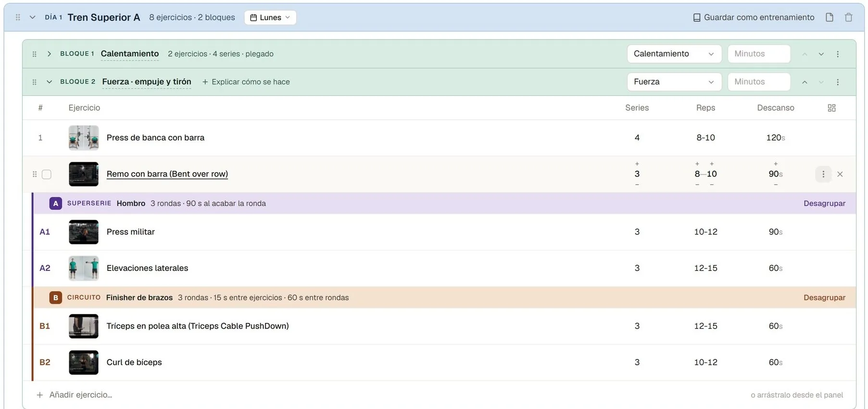
Task: Click Añadir ejercicio
Action: pos(75,395)
